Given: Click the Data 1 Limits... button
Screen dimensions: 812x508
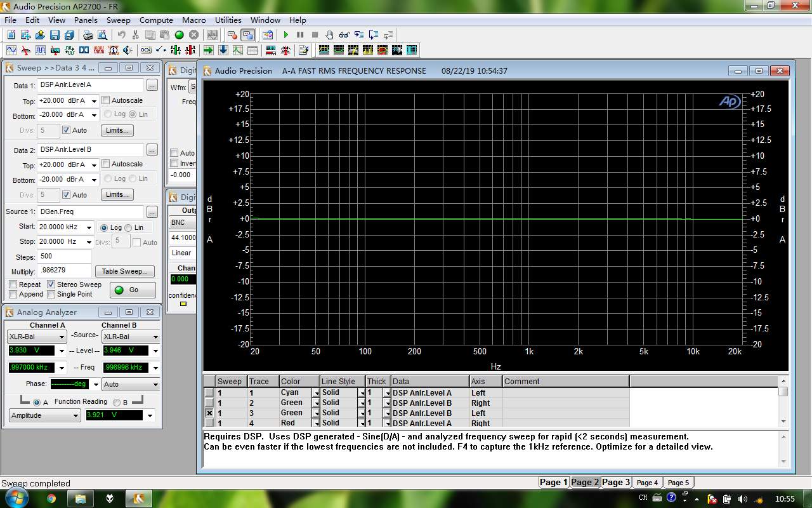Looking at the screenshot, I should point(117,130).
